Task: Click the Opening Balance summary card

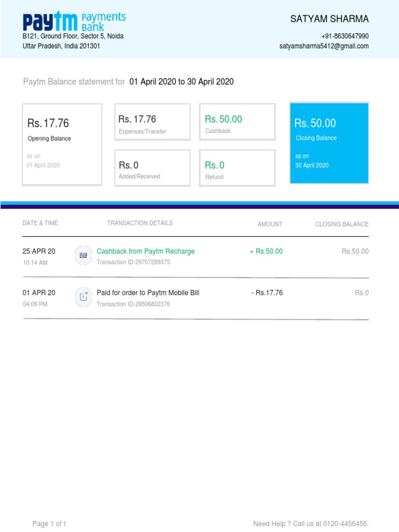Action: coord(62,144)
